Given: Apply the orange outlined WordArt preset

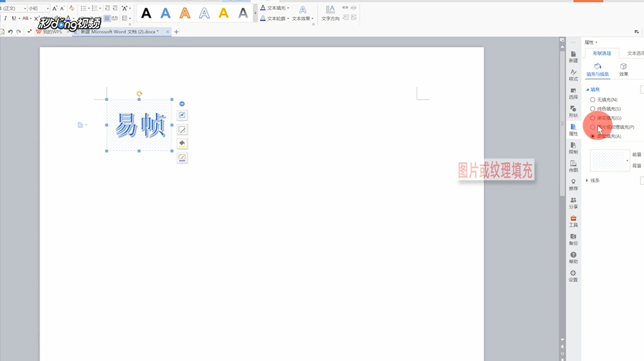Looking at the screenshot, I should 185,13.
